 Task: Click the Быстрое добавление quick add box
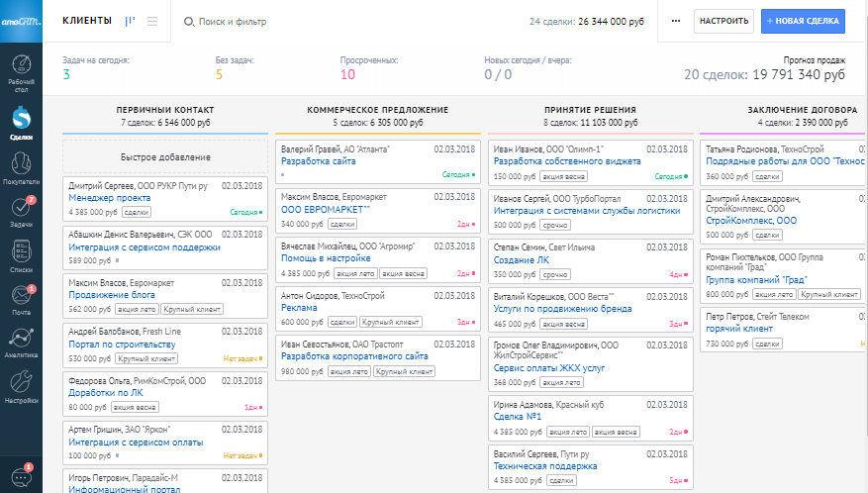(165, 156)
